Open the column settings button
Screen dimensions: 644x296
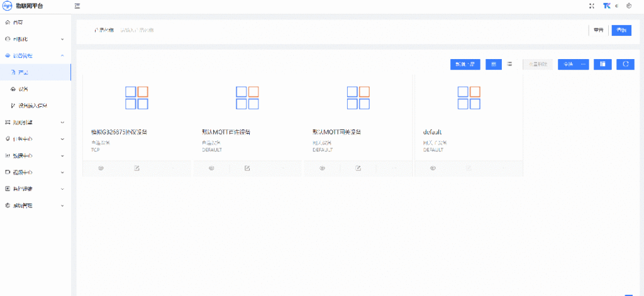pyautogui.click(x=602, y=65)
